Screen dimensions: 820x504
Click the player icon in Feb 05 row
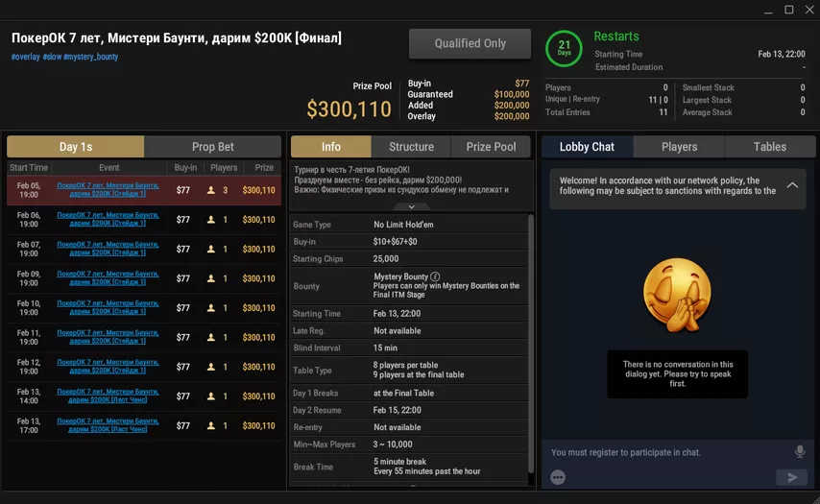[x=211, y=190]
